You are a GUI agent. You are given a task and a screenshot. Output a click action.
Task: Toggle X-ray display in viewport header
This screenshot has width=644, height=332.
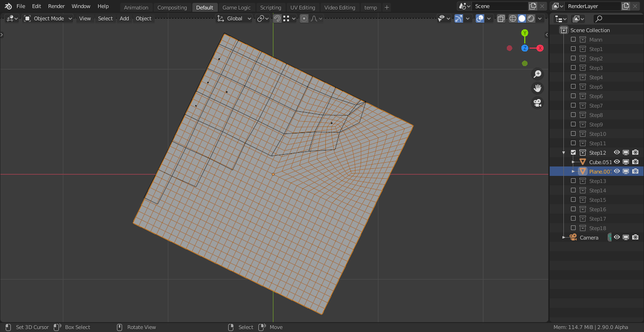[x=501, y=19]
